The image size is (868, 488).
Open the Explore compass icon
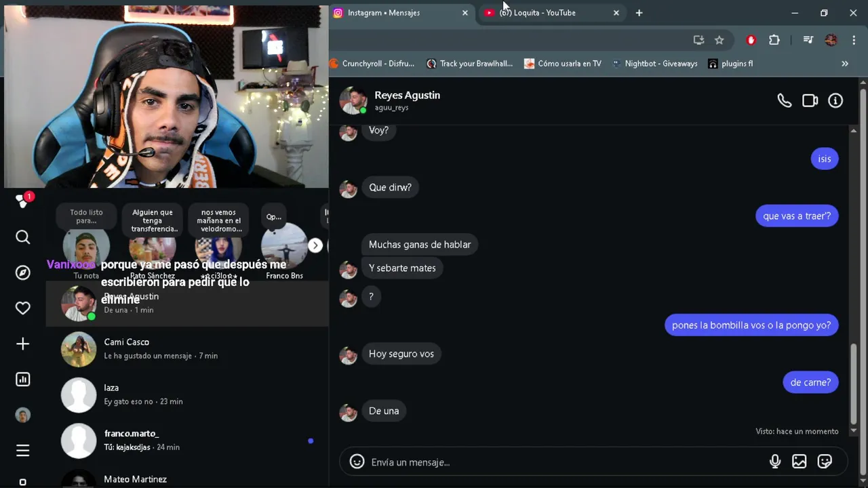(x=23, y=272)
